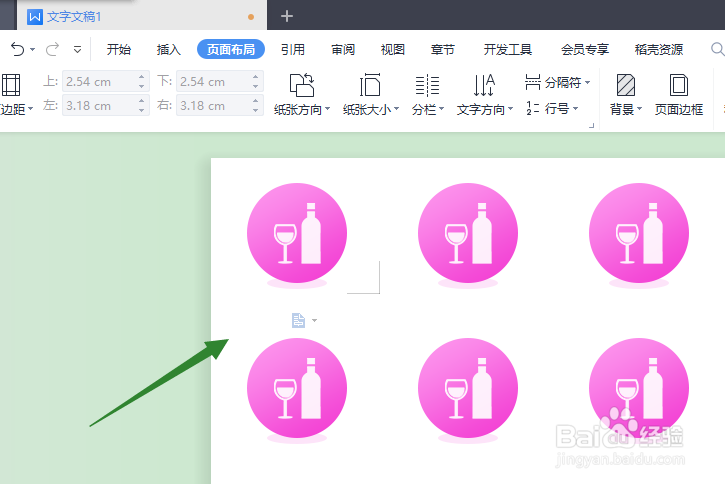Select the 页面布局 tab
The height and width of the screenshot is (484, 725).
(x=231, y=49)
